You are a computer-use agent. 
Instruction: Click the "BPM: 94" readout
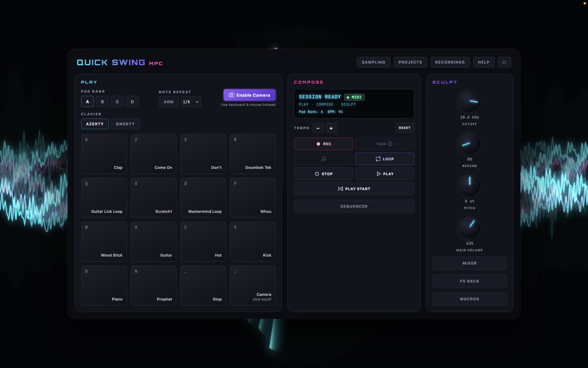point(335,112)
